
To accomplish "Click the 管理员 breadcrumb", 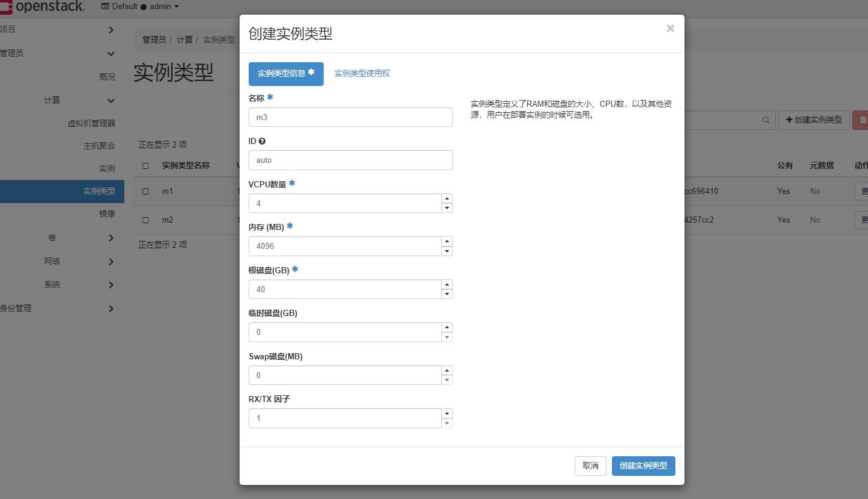I will (154, 40).
